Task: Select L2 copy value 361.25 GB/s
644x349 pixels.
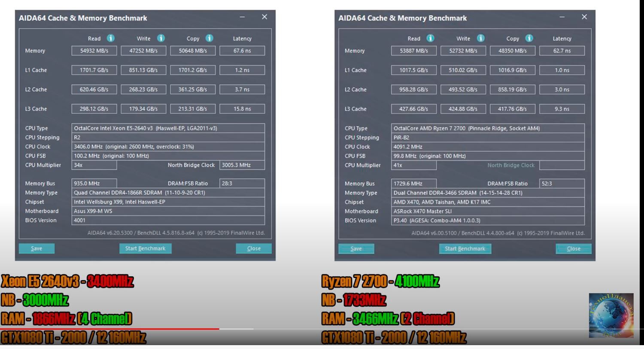Action: coord(193,89)
